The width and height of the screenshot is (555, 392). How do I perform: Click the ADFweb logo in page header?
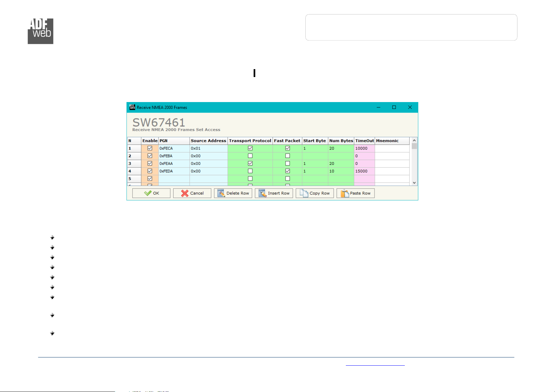(x=41, y=31)
